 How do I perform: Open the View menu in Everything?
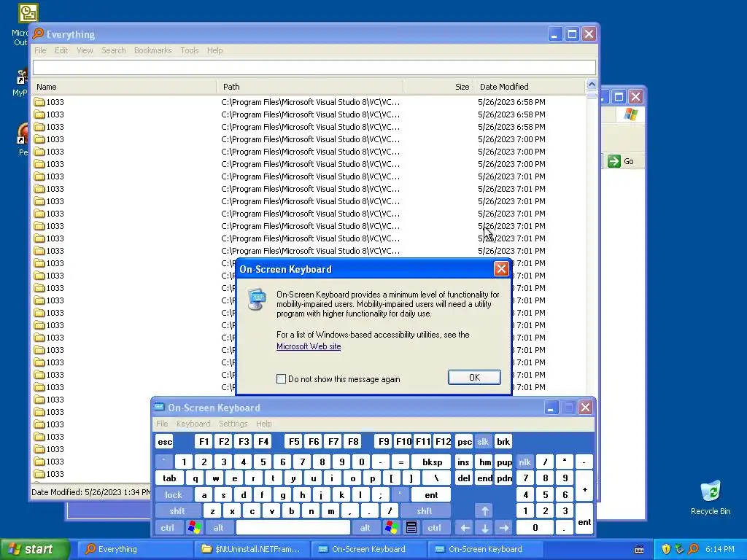point(85,50)
